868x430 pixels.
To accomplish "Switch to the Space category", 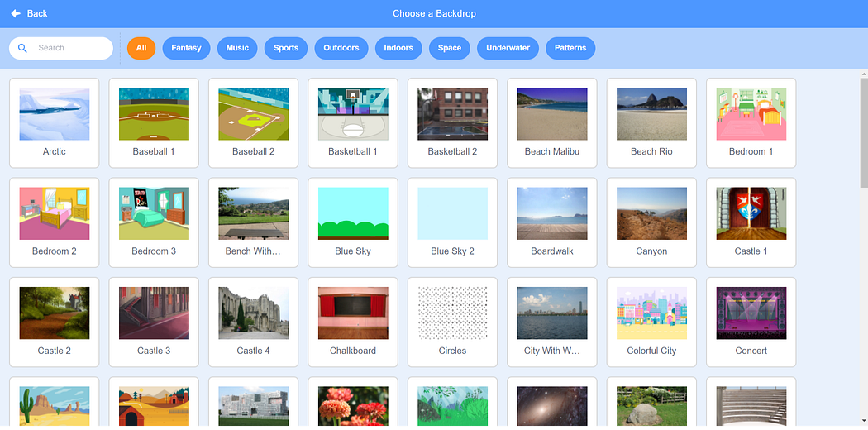I will click(x=450, y=48).
